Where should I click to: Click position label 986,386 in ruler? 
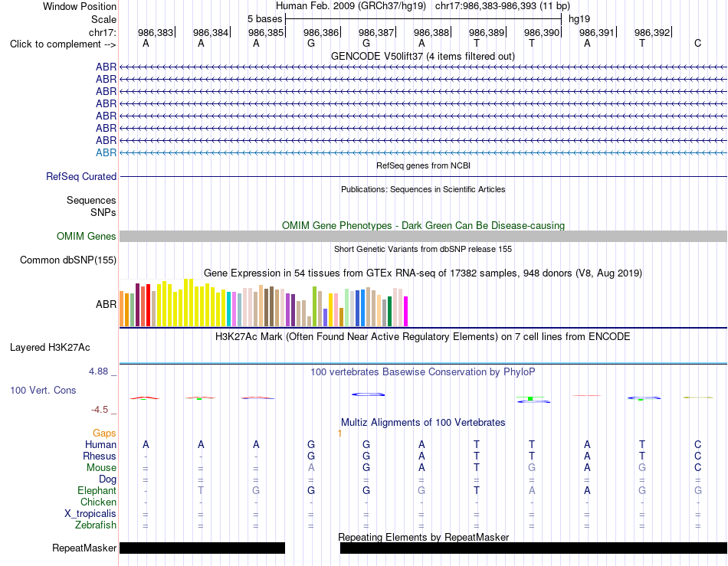click(321, 32)
